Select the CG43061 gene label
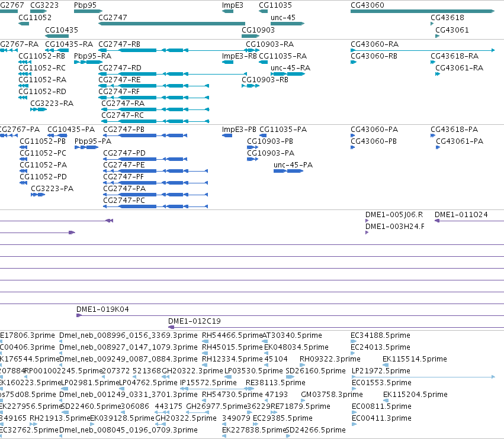 tap(452, 30)
